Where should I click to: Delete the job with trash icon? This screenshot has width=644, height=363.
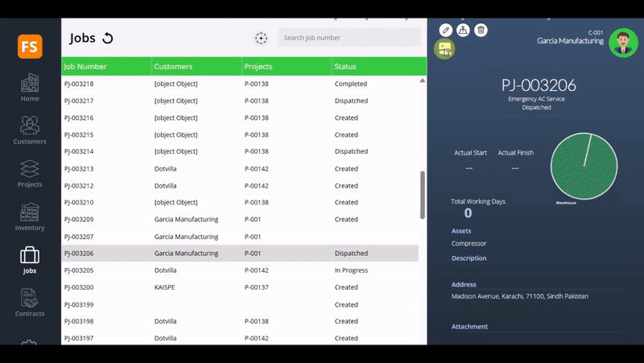[481, 30]
